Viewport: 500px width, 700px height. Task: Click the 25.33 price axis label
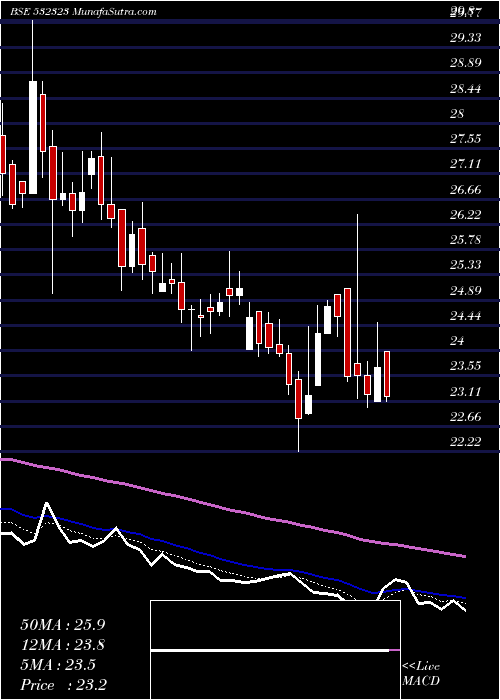click(466, 265)
